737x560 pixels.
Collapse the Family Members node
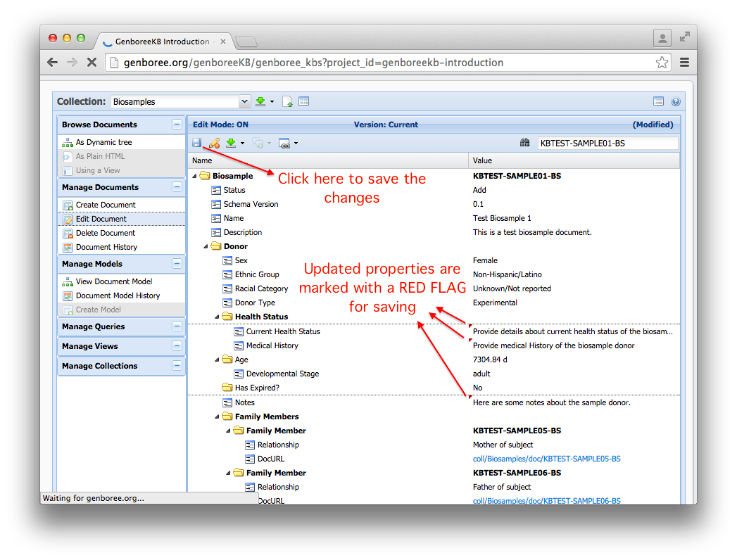coord(217,416)
